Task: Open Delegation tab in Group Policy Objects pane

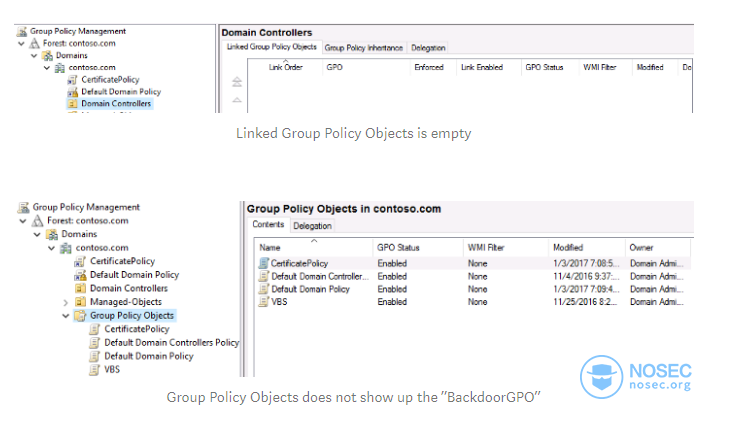Action: [x=312, y=226]
